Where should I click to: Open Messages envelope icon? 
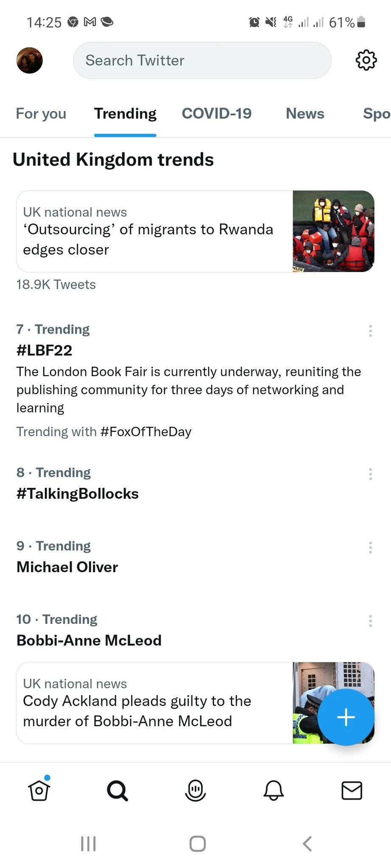point(352,790)
